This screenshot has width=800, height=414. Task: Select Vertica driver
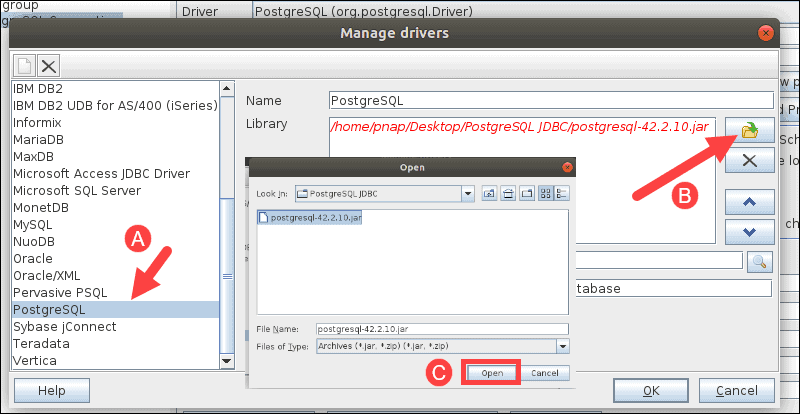click(x=115, y=360)
